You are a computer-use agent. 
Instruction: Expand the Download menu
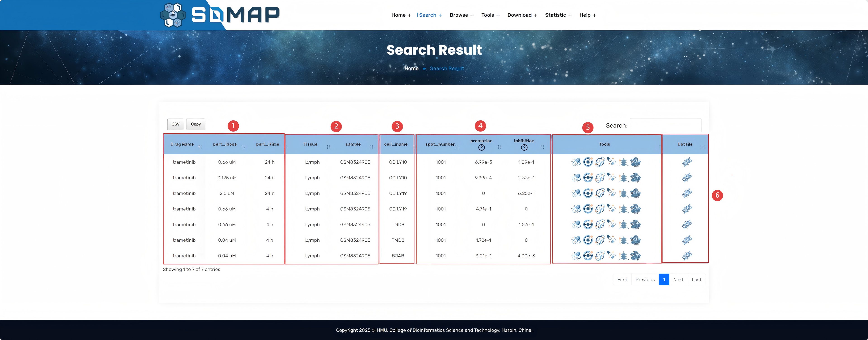click(522, 15)
